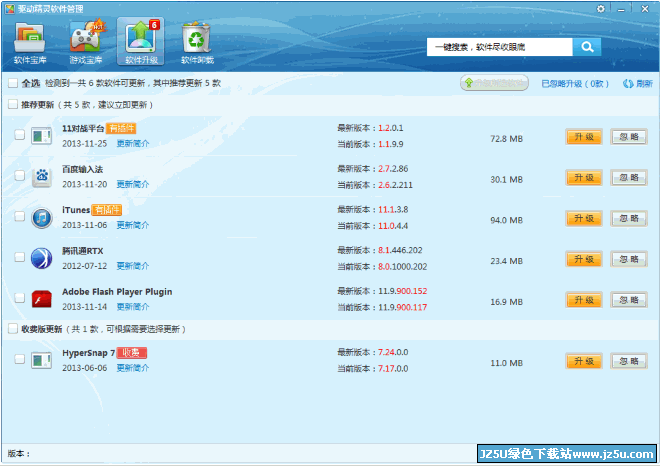Check the Adobe Flash Player Plugin checkbox
The image size is (660, 466).
click(x=19, y=298)
